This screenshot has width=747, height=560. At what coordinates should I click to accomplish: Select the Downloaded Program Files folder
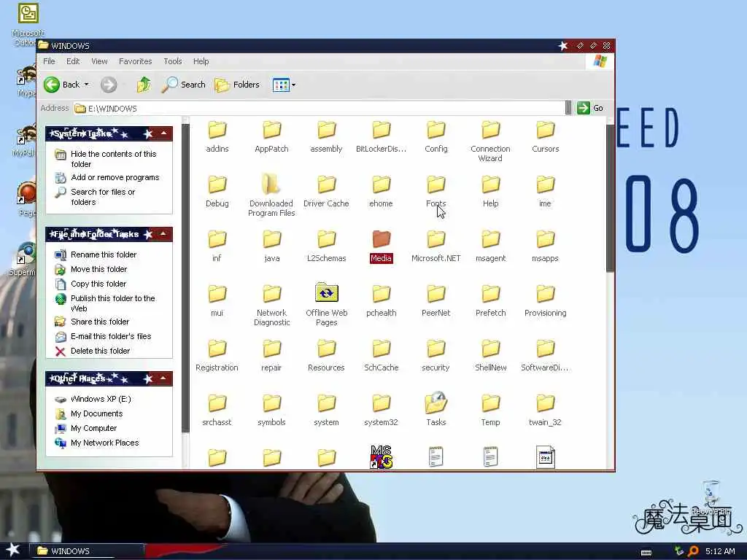point(271,195)
